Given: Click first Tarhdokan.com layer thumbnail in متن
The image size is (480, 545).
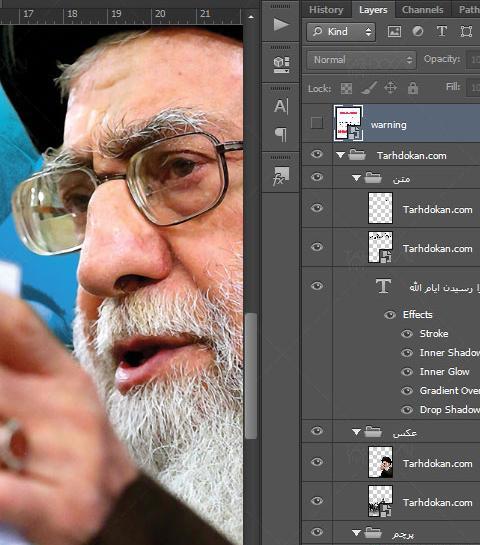Looking at the screenshot, I should pyautogui.click(x=380, y=209).
